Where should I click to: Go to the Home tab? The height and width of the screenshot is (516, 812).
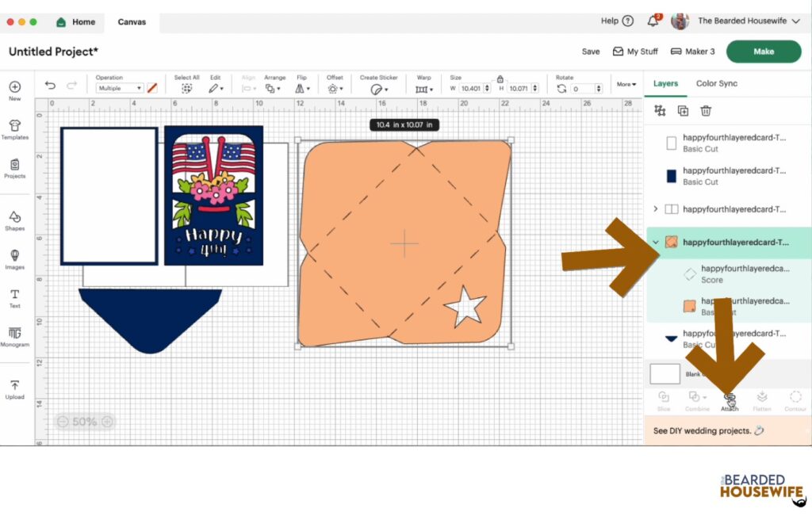[x=75, y=21]
